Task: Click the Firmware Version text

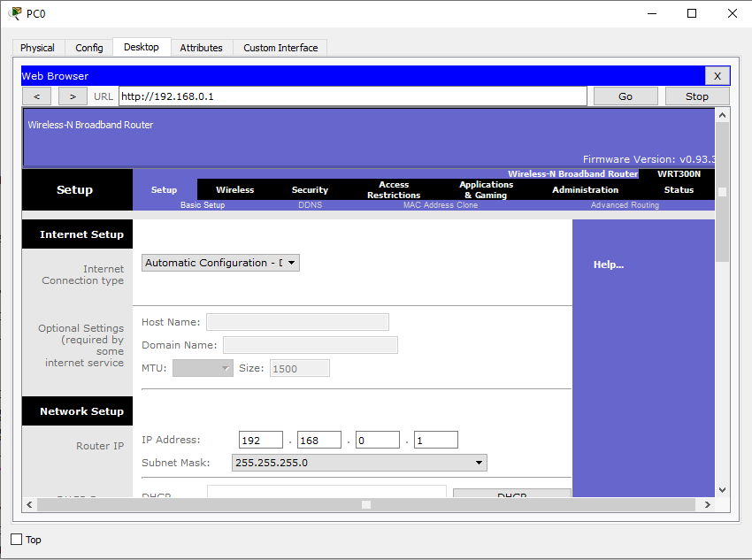Action: coord(648,159)
